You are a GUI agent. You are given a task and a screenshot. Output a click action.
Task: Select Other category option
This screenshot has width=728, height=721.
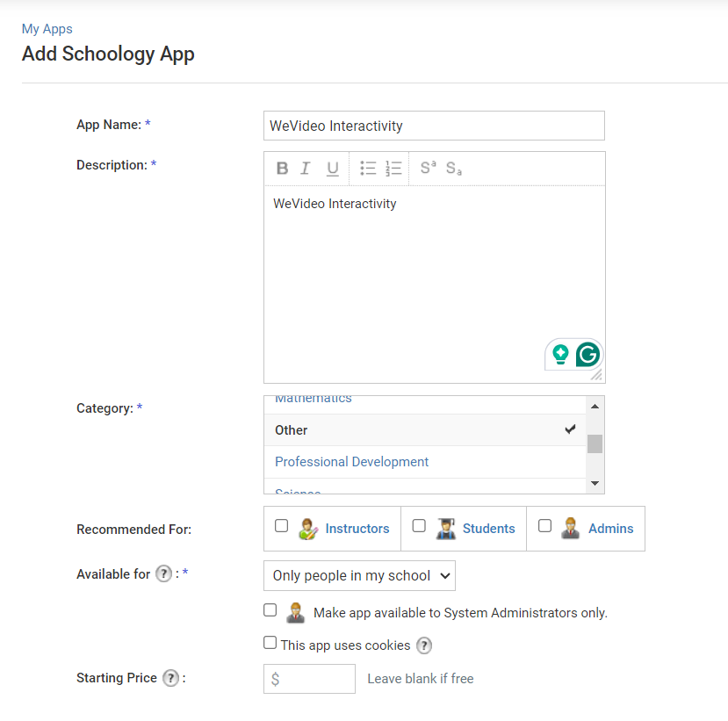coord(425,430)
